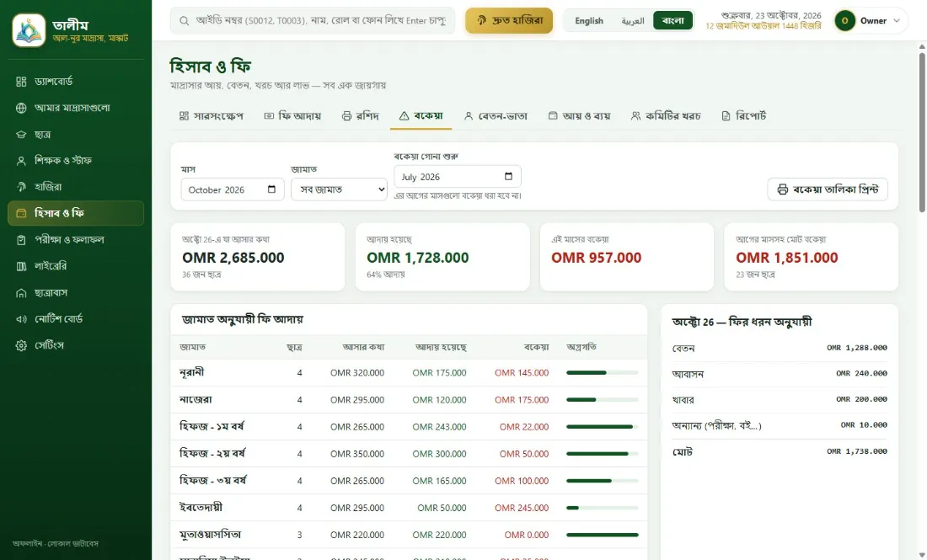Select হিসাব ও ফি wallet icon
The width and height of the screenshot is (927, 560).
coord(21,213)
